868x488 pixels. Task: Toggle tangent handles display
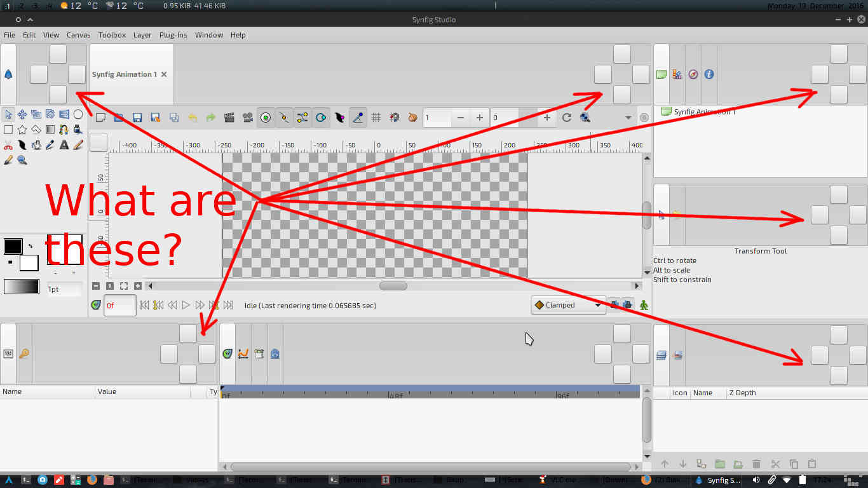302,118
